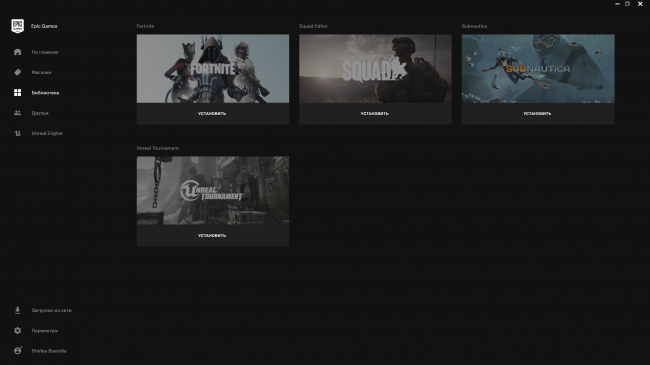Click the Shirley Buendia account name
The width and height of the screenshot is (650, 365).
(x=49, y=351)
